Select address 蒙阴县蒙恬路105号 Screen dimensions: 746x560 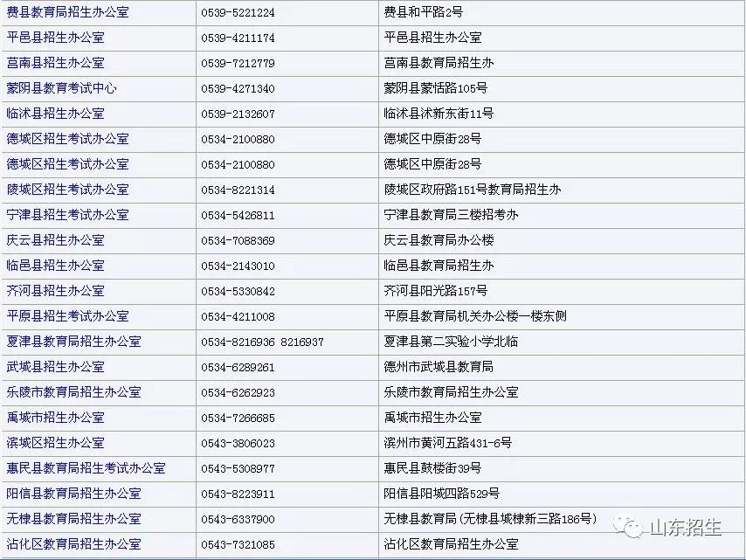click(x=436, y=88)
